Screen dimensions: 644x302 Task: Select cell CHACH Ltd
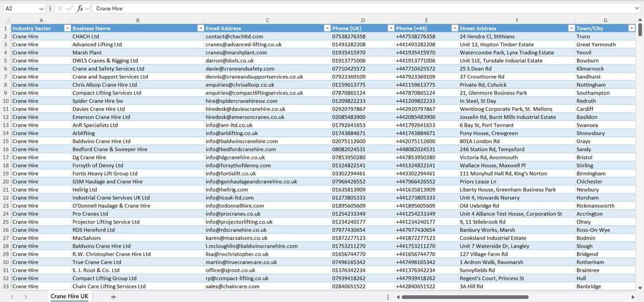click(138, 37)
